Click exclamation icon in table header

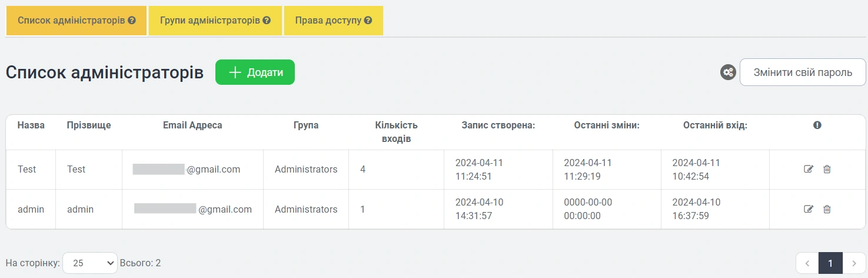coord(817,125)
